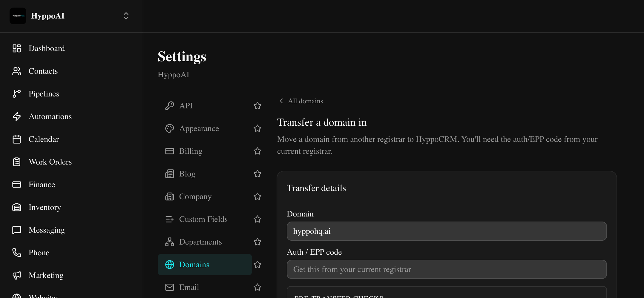The image size is (644, 298).
Task: Click the Domain input field with hyppohq.ai
Action: click(447, 231)
